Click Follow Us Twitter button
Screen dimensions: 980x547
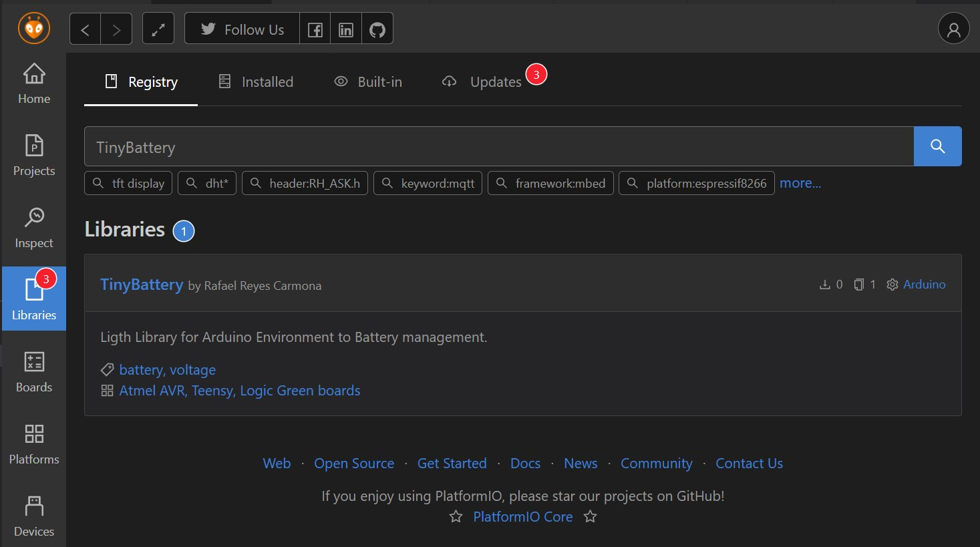tap(242, 29)
